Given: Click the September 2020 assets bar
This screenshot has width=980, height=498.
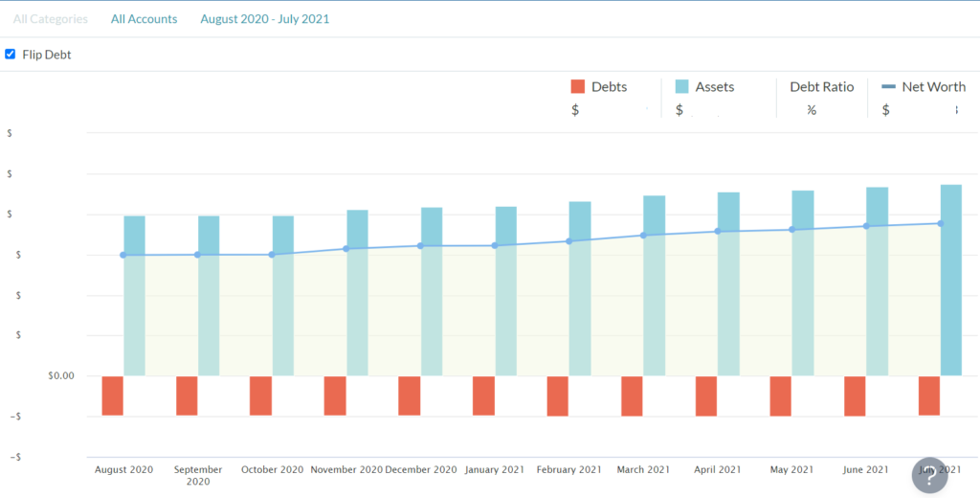Looking at the screenshot, I should 209,296.
